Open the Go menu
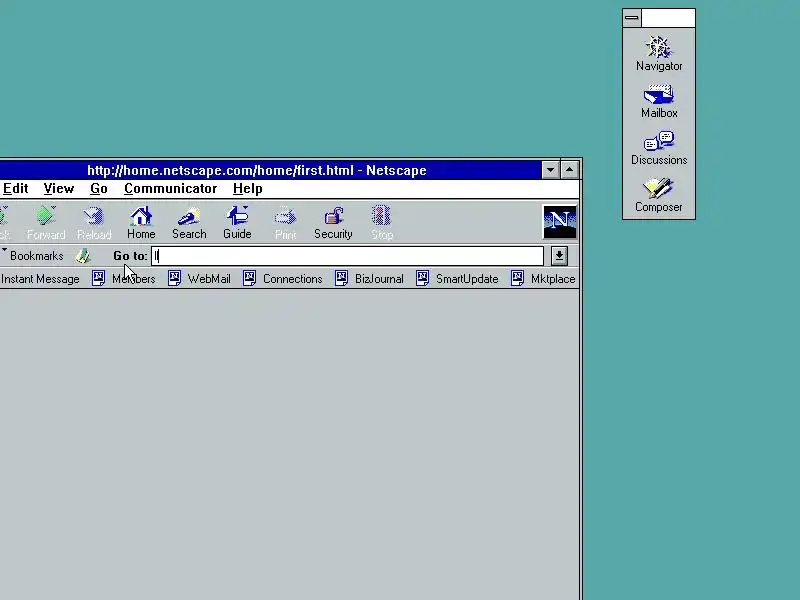The image size is (800, 600). click(x=99, y=189)
